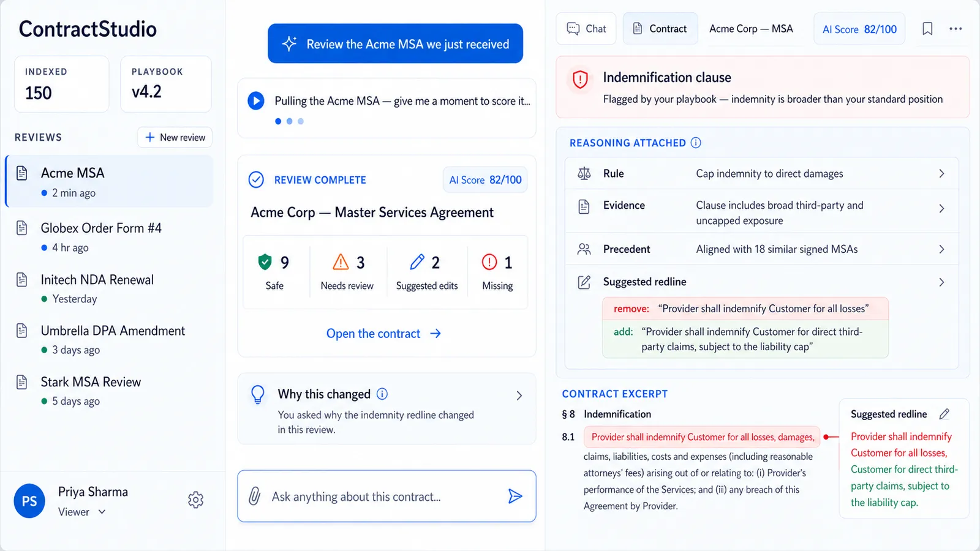Viewport: 980px width, 551px height.
Task: Click the paperclip attach icon in chat input
Action: 255,497
